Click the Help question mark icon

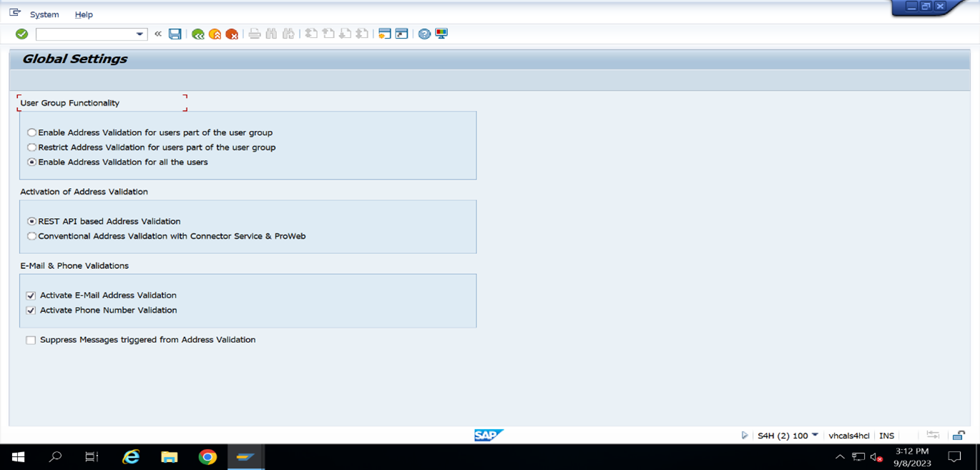424,34
